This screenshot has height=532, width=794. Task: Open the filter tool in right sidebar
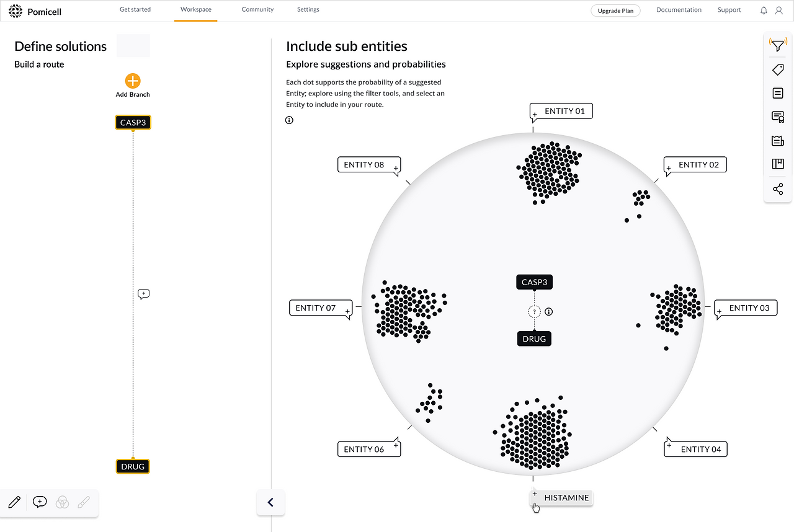[x=778, y=45]
